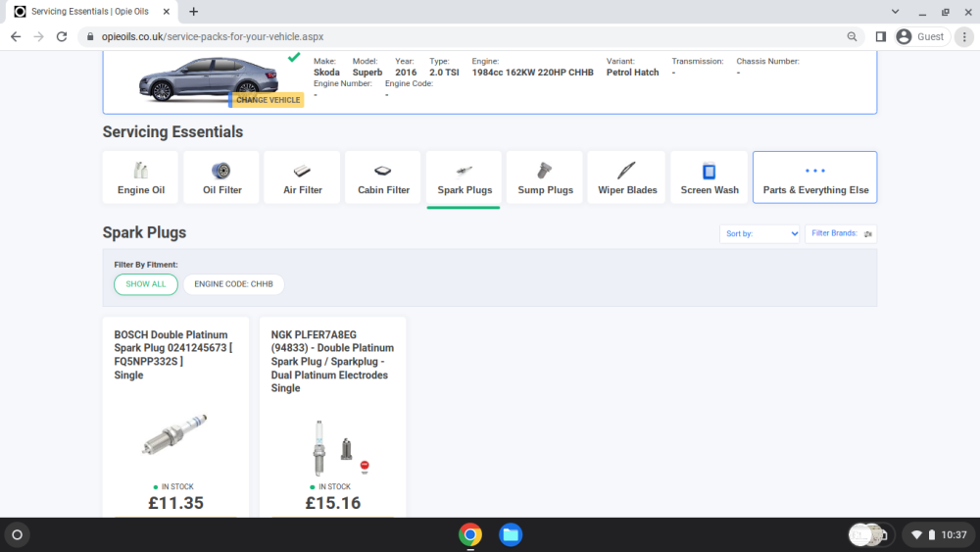Open the tab search chevron

click(895, 11)
